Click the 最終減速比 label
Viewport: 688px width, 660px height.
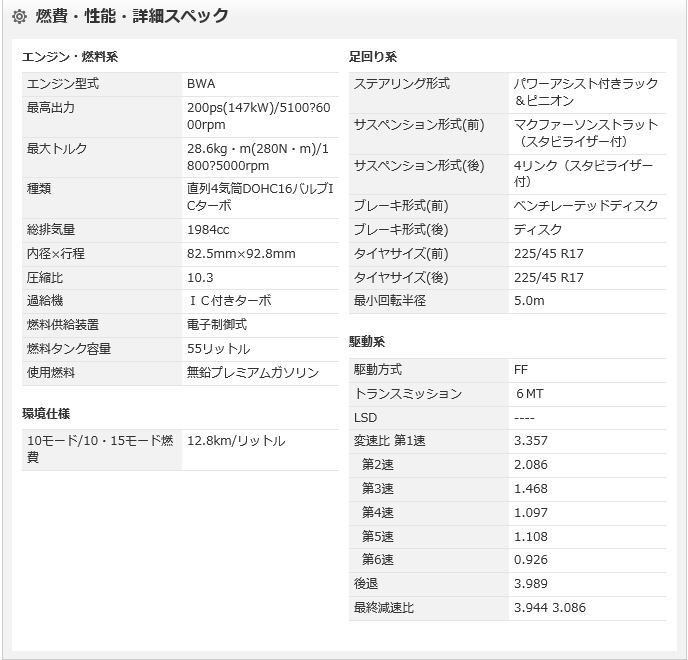point(383,608)
